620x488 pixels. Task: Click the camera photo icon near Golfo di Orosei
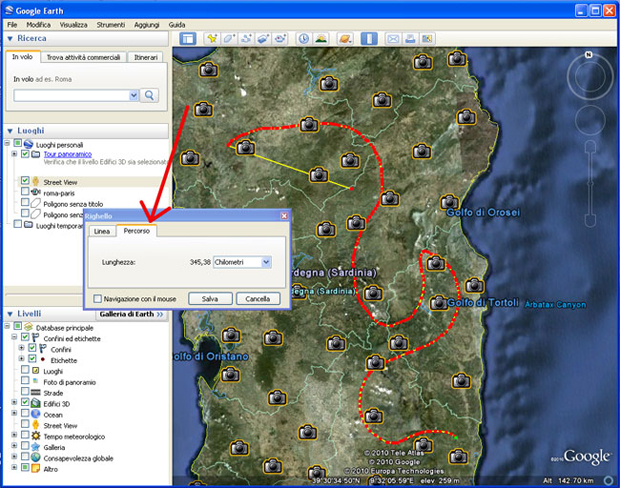click(x=450, y=202)
